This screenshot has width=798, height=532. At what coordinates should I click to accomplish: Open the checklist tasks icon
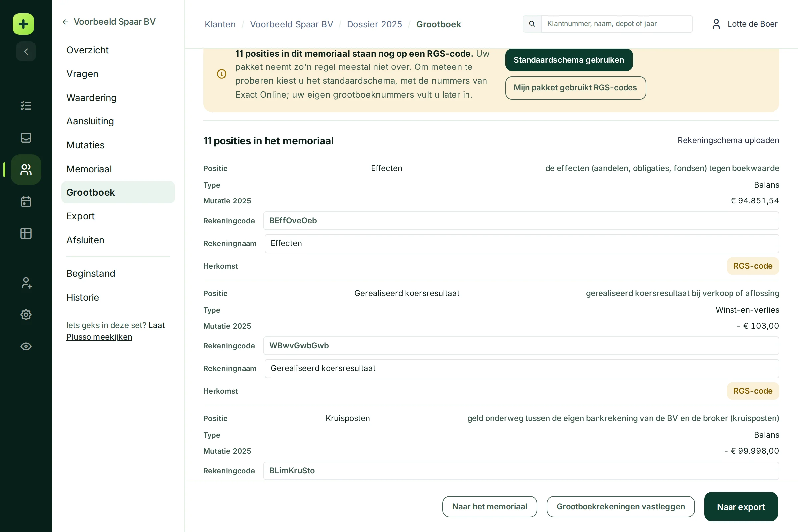pos(26,105)
